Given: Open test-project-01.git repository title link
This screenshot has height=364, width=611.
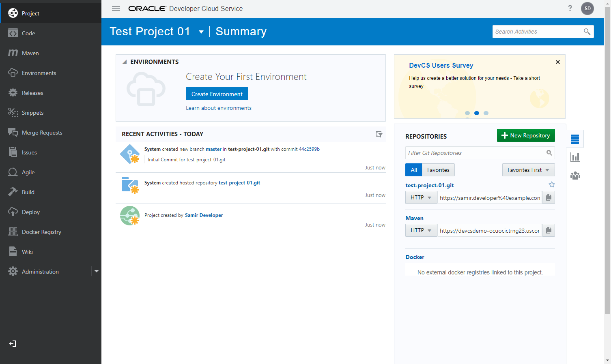Looking at the screenshot, I should [430, 185].
